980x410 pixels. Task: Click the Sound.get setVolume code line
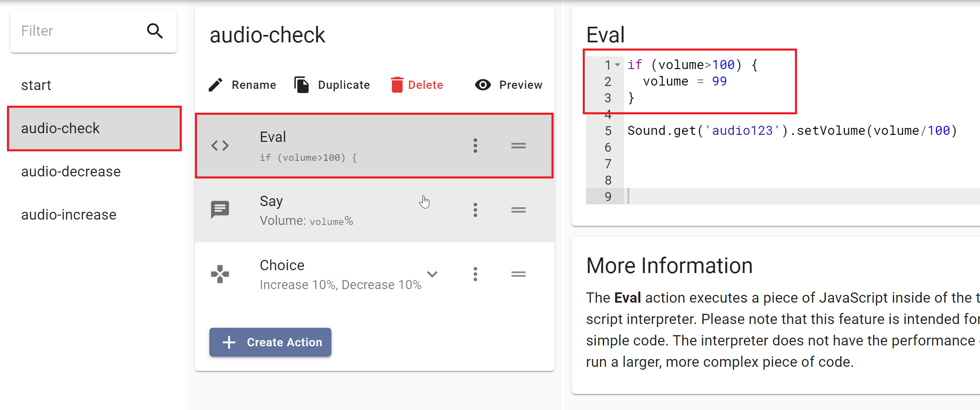792,131
